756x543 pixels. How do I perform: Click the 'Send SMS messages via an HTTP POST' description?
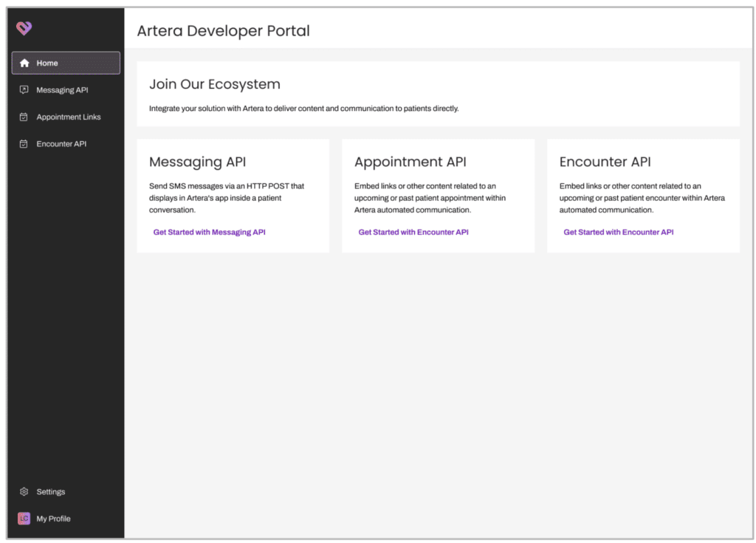pos(227,198)
